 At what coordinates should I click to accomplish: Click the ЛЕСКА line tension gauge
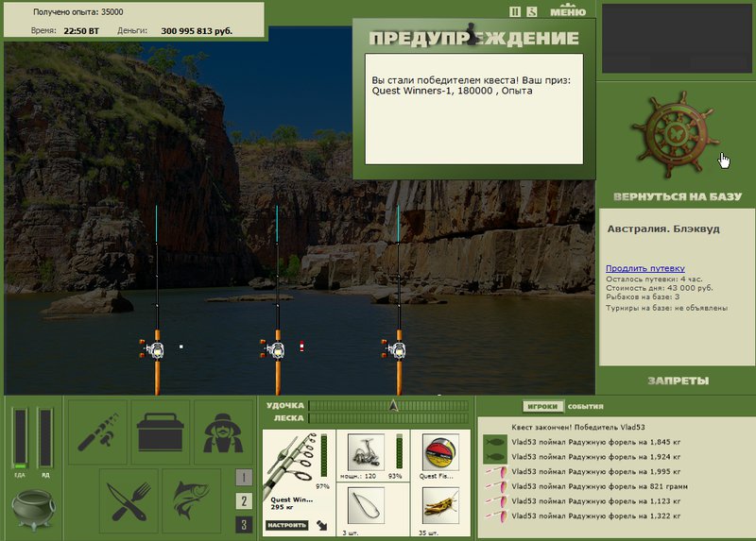point(388,418)
